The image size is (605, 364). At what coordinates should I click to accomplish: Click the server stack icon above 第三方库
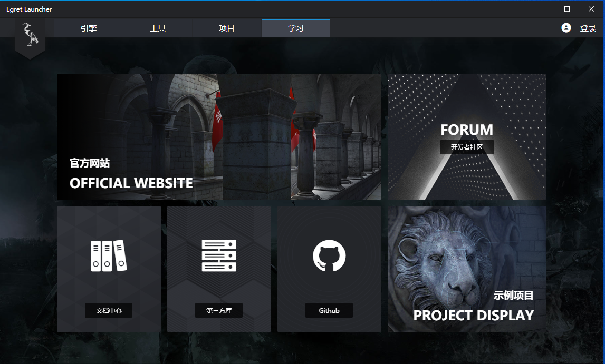[x=218, y=257]
